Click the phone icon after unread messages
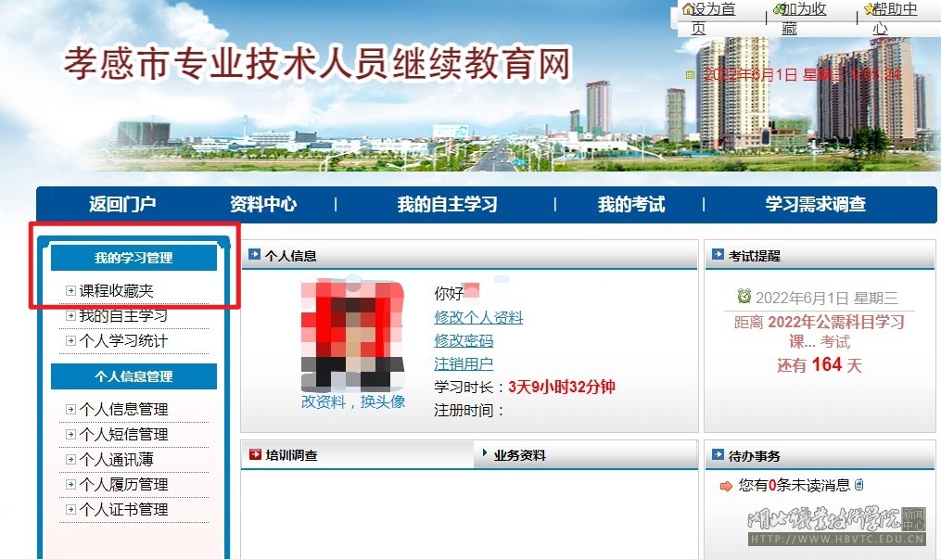The height and width of the screenshot is (560, 941). tap(858, 485)
